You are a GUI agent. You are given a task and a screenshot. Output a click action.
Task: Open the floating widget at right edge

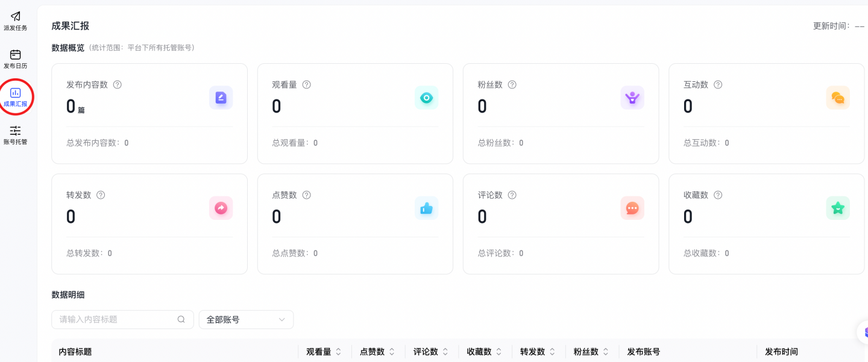coord(863,332)
